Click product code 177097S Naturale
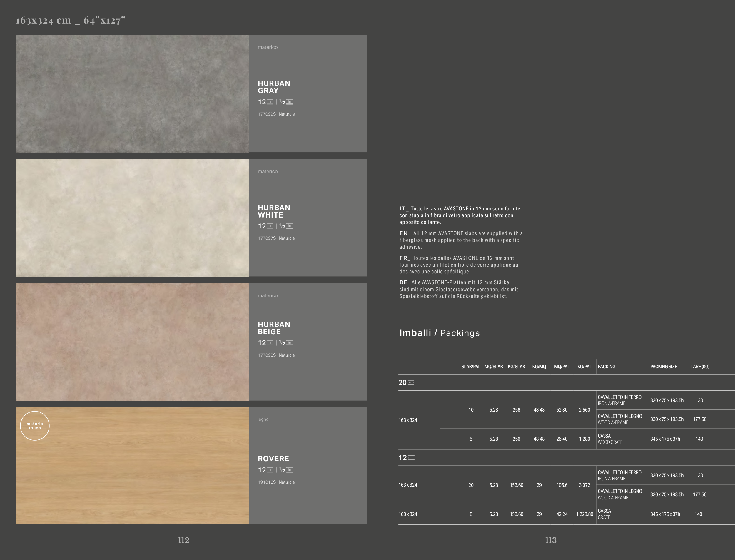 [276, 238]
